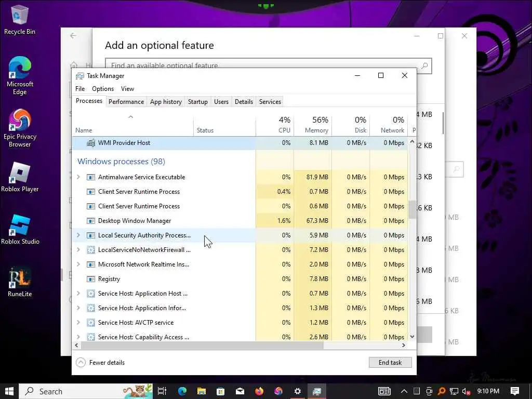The width and height of the screenshot is (532, 399).
Task: Click the network tray icon
Action: pyautogui.click(x=454, y=391)
